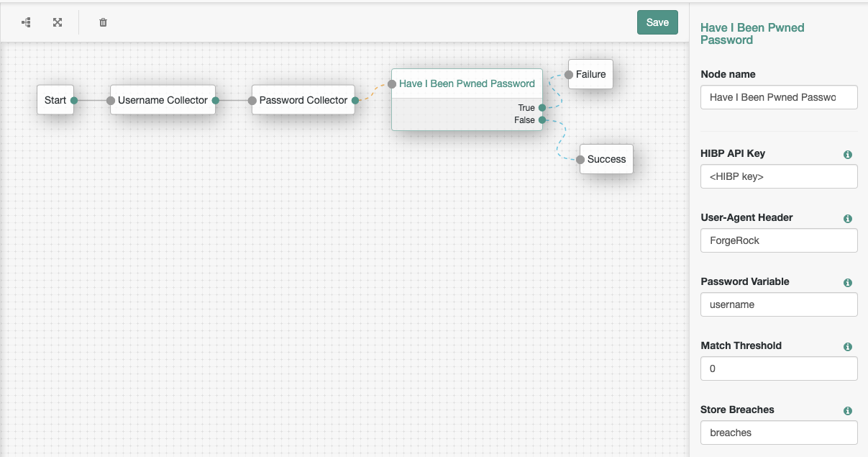Click the Store Breaches label
This screenshot has height=457, width=868.
[x=737, y=410]
